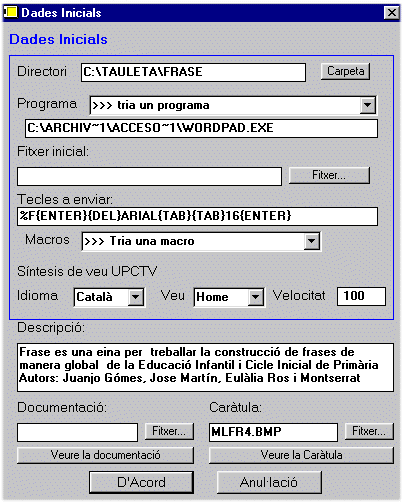Click the Tecles a enviar text field

197,216
